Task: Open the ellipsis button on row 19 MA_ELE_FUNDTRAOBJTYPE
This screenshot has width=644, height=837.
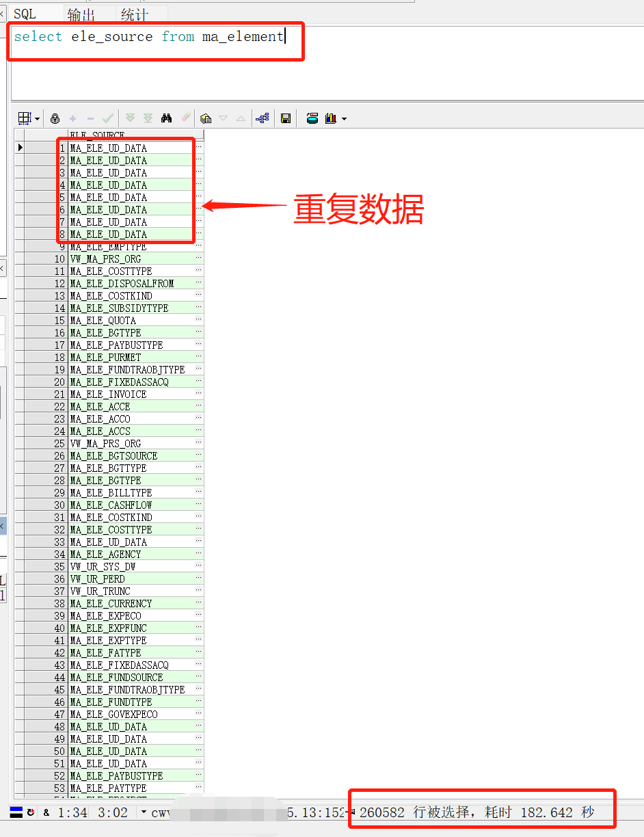Action: [199, 369]
